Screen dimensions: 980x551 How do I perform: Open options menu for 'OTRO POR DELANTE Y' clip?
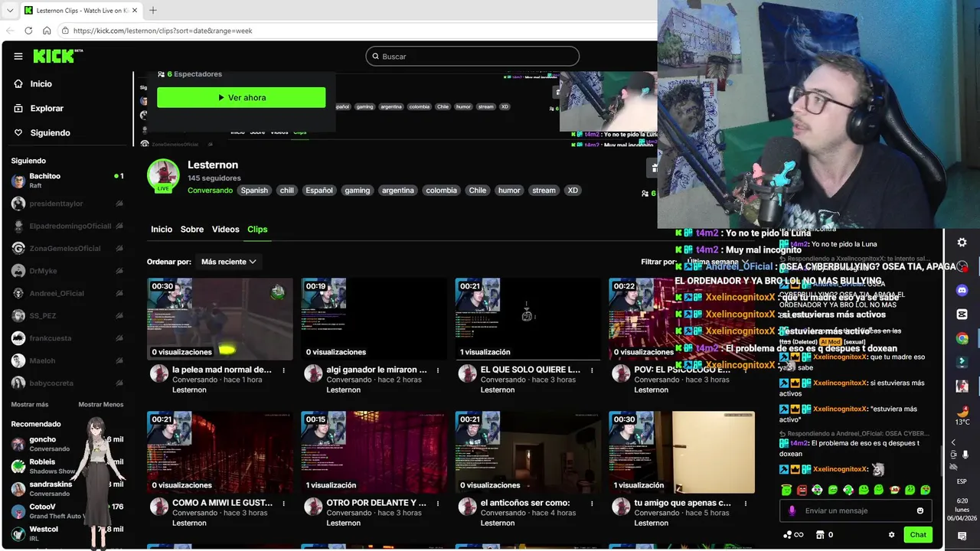point(438,504)
